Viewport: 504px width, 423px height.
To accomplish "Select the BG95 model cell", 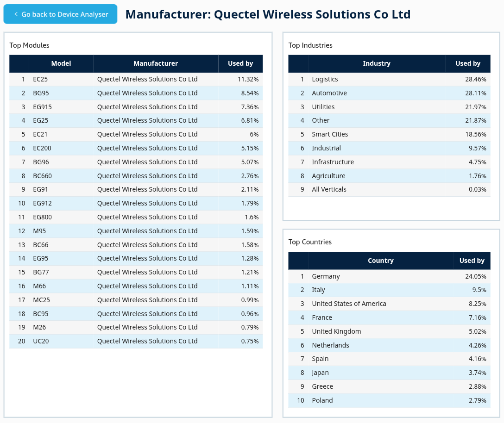I will [x=61, y=93].
